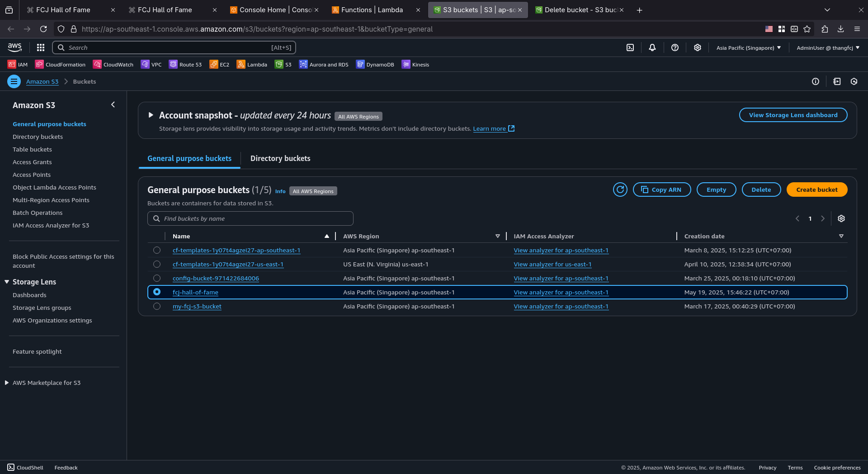Open Lambda service shortcut
Viewport: 868px width, 474px height.
click(x=252, y=65)
